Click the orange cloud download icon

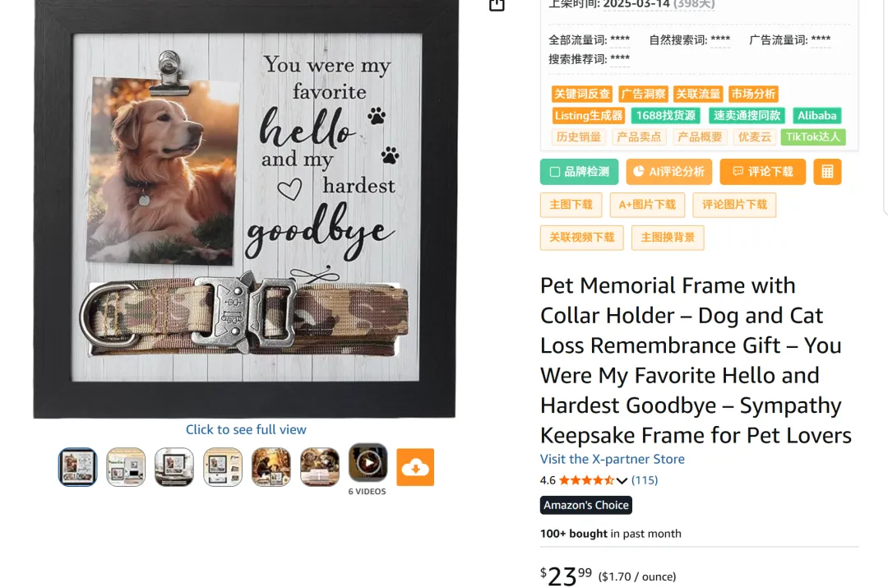[415, 467]
